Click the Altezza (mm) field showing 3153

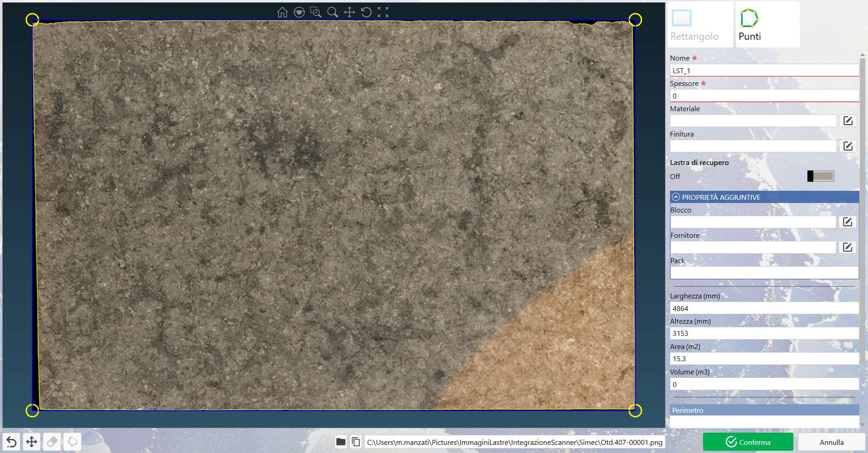(764, 333)
